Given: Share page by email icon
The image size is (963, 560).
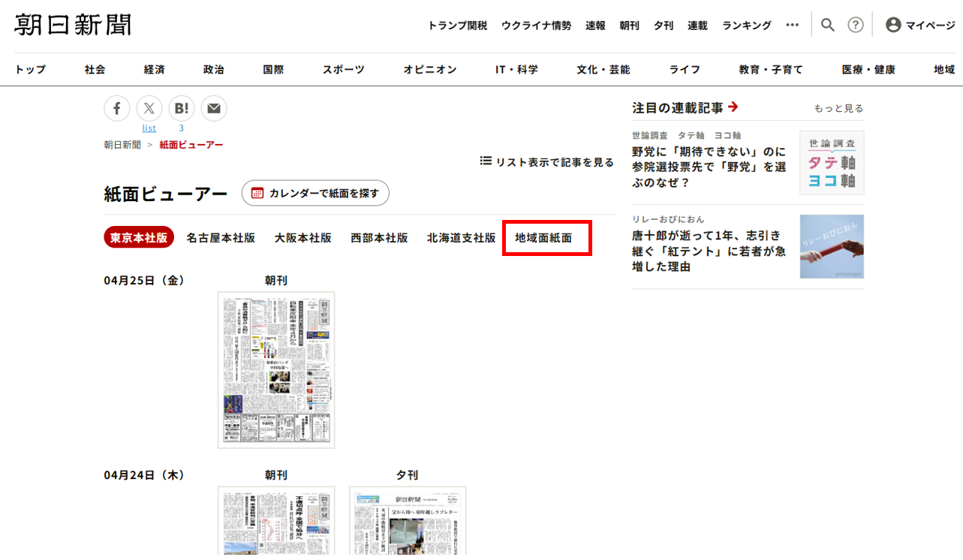Looking at the screenshot, I should 214,109.
